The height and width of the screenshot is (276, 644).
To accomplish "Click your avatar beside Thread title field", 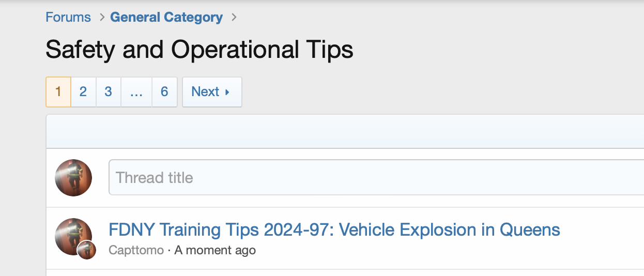I will (x=73, y=178).
